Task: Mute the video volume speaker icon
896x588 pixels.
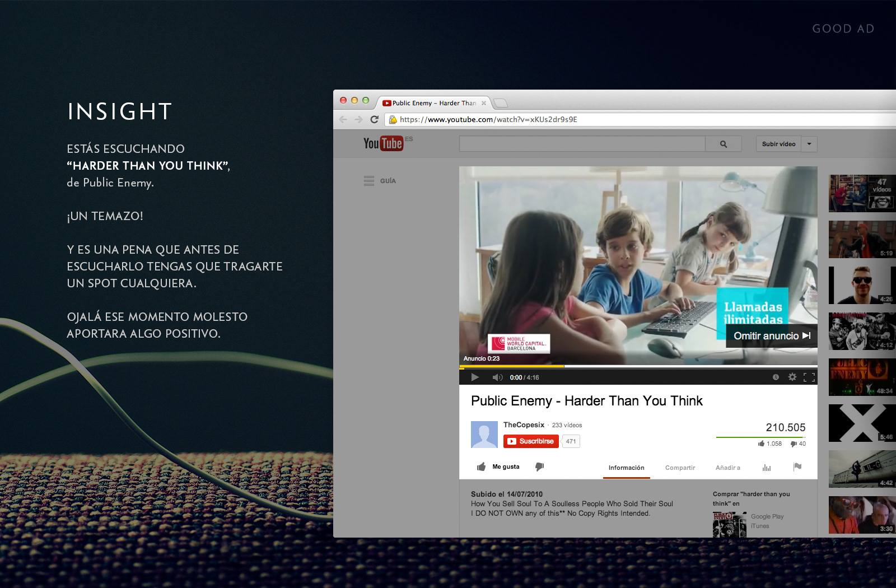Action: (x=497, y=377)
